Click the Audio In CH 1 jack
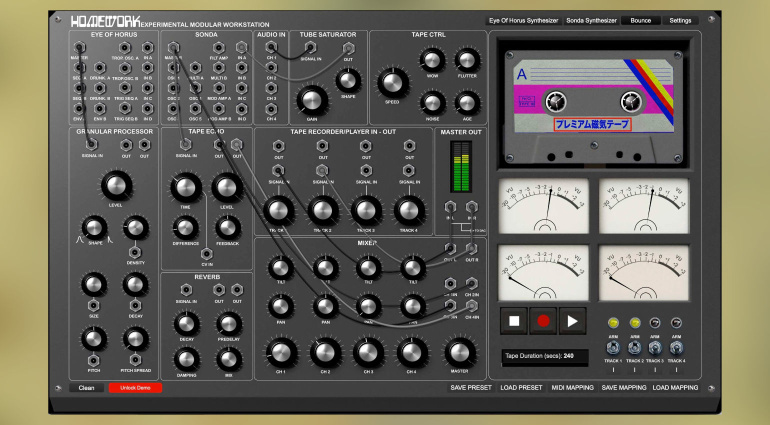The image size is (770, 425). [272, 48]
